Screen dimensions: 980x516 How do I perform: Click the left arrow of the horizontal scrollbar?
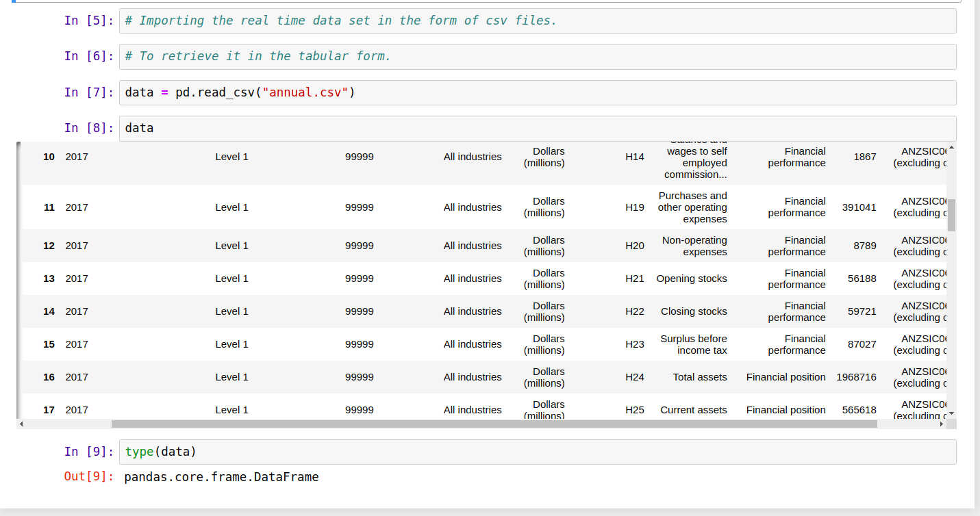click(21, 424)
